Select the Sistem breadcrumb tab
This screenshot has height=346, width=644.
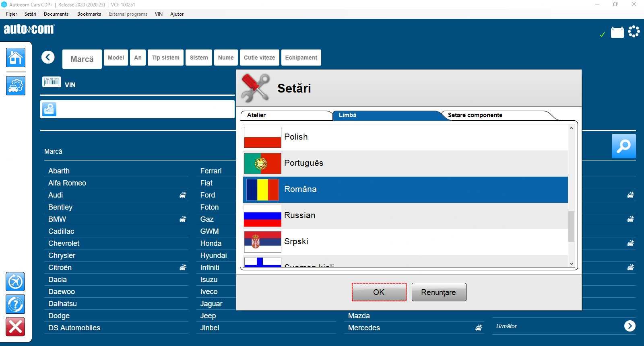(x=199, y=58)
